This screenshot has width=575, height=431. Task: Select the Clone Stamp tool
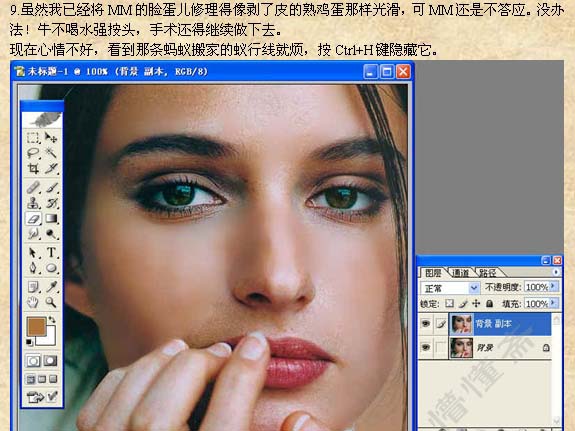(x=33, y=203)
